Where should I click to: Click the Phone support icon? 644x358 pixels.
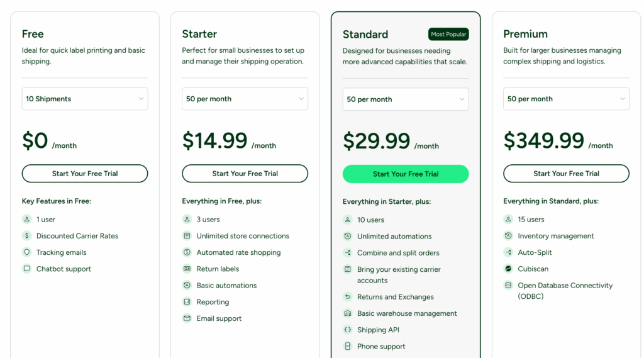tap(347, 346)
